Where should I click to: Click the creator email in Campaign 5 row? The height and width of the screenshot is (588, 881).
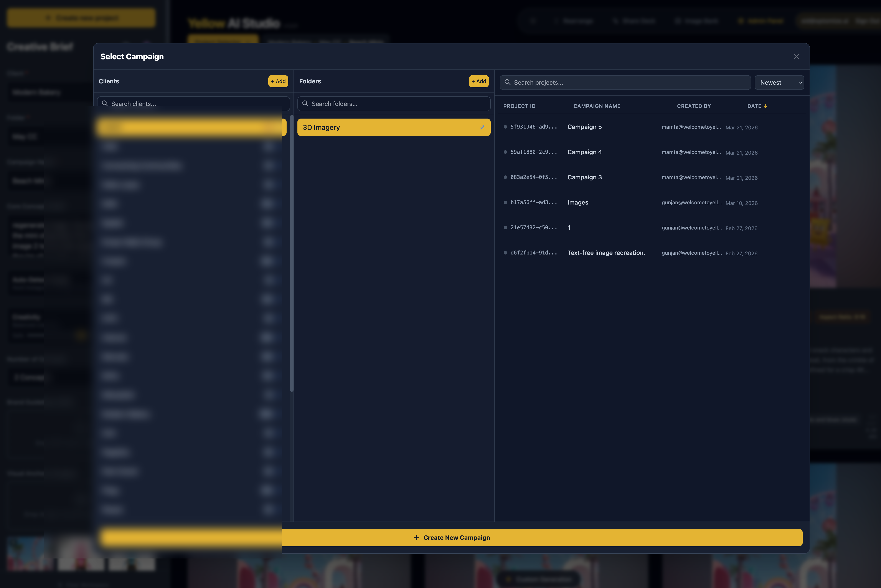pyautogui.click(x=691, y=127)
